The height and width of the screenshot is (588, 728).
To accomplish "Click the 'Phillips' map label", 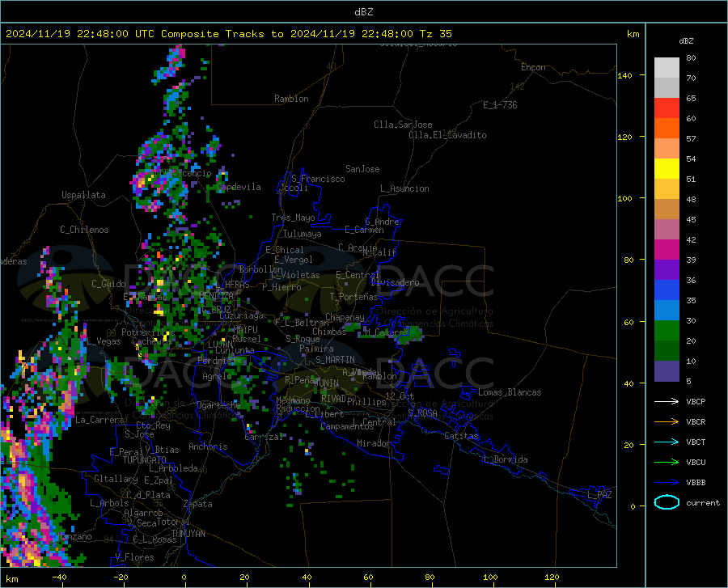I will [x=366, y=401].
